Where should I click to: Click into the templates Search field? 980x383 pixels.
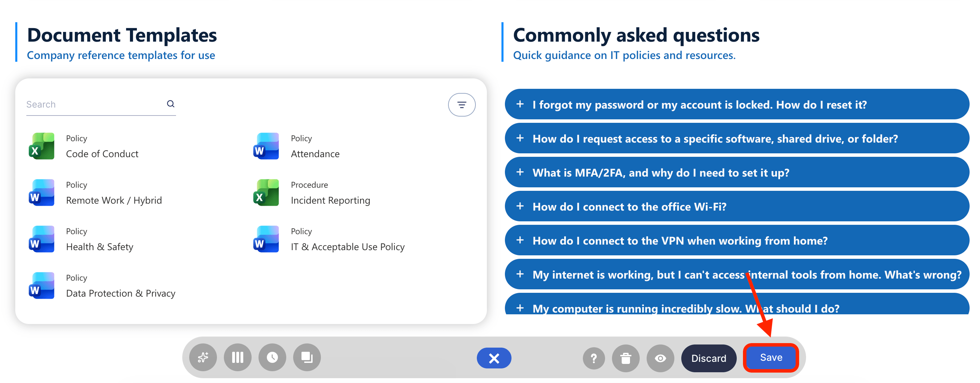[x=95, y=104]
